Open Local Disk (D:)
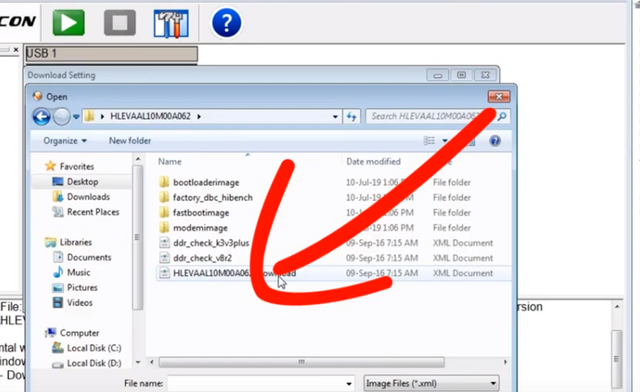The image size is (640, 392). point(94,363)
